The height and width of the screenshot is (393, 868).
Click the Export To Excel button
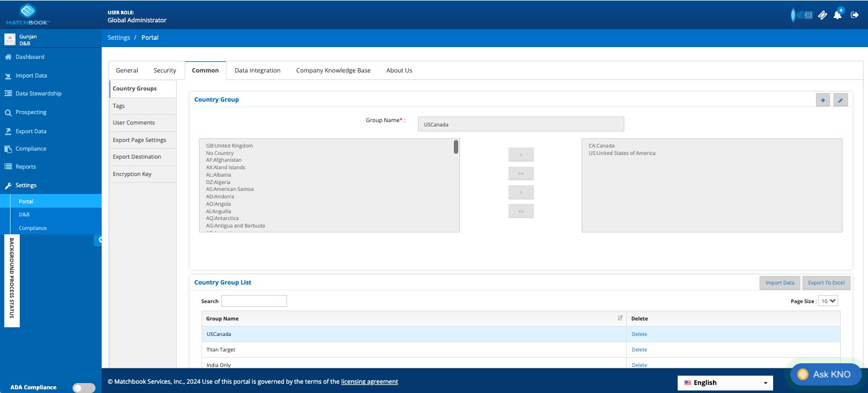click(x=826, y=283)
